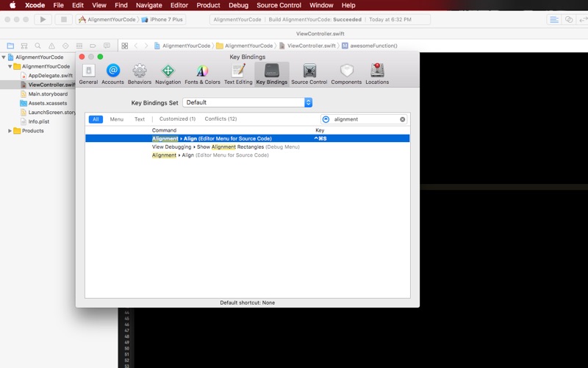Screen dimensions: 588x368
Task: Open the Debug menu
Action: pos(238,5)
